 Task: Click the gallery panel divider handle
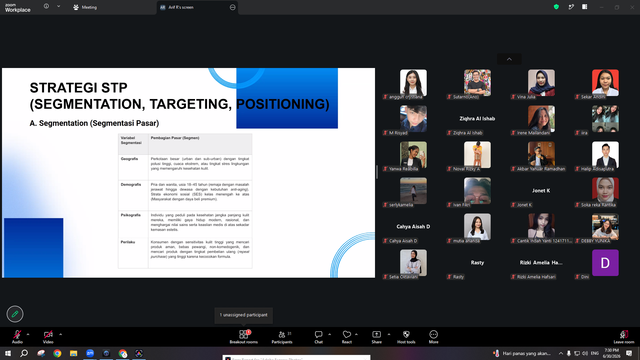pyautogui.click(x=377, y=172)
